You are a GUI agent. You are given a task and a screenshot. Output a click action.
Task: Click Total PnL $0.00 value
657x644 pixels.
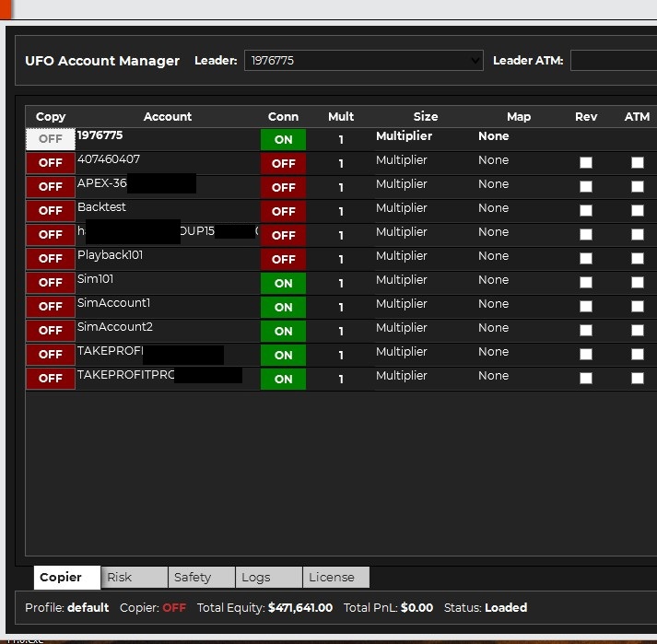click(416, 607)
